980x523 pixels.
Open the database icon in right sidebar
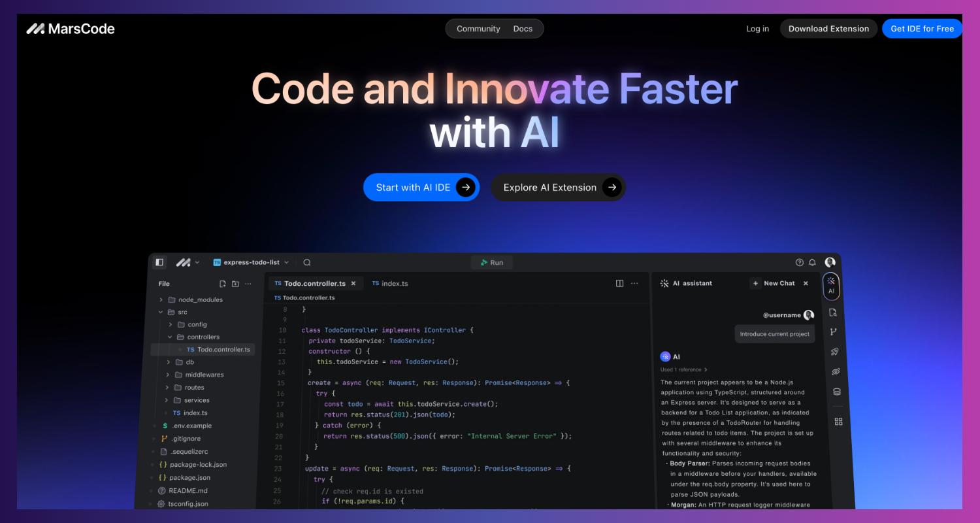click(x=834, y=391)
